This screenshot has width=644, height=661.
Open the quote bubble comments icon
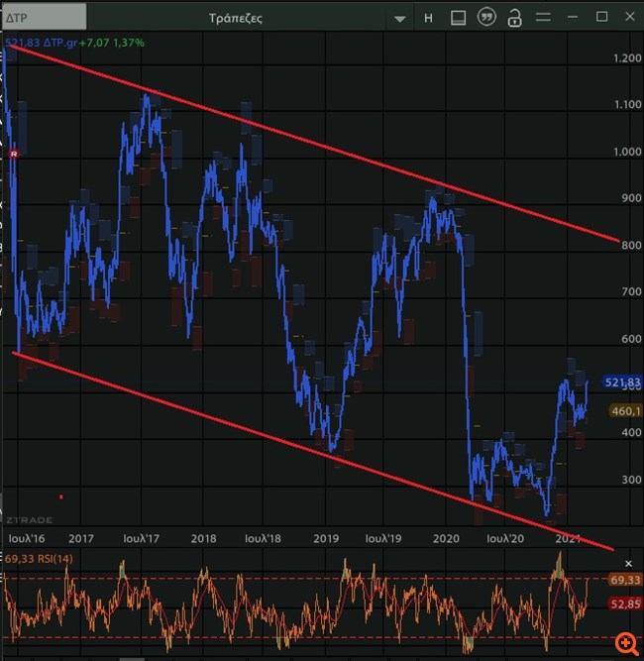[x=485, y=18]
